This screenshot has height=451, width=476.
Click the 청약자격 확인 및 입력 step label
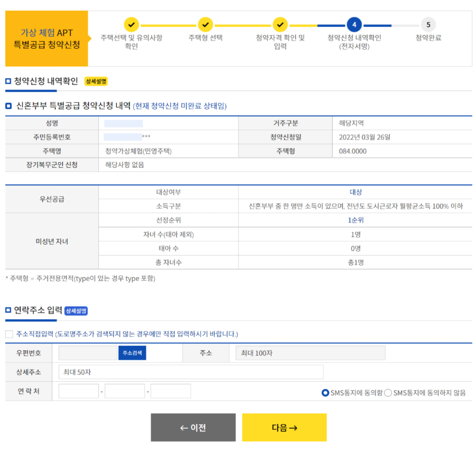tap(280, 42)
